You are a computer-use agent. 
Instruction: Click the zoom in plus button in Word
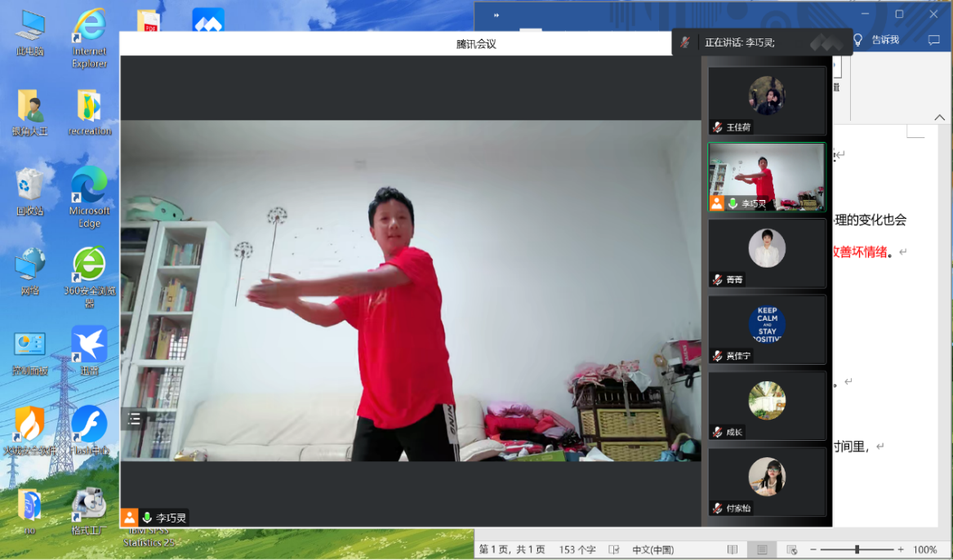click(901, 549)
